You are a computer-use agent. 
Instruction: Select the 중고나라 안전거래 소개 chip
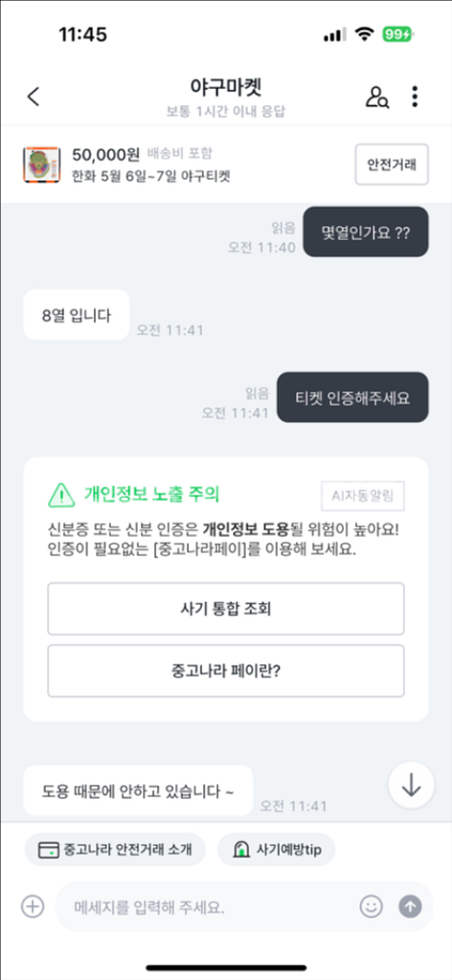coord(115,850)
